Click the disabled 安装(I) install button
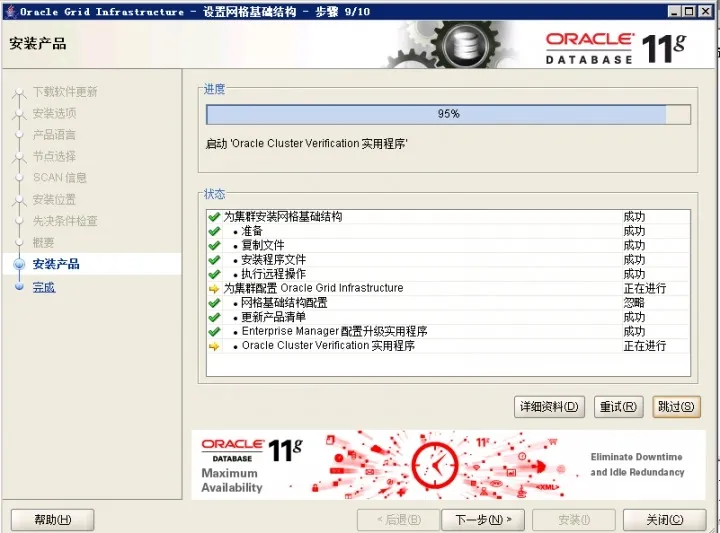This screenshot has width=720, height=533. point(574,520)
